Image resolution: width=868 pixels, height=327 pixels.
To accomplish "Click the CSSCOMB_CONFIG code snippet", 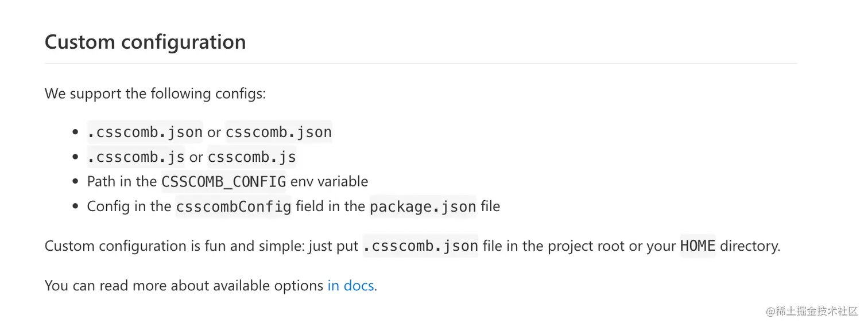I will click(223, 182).
